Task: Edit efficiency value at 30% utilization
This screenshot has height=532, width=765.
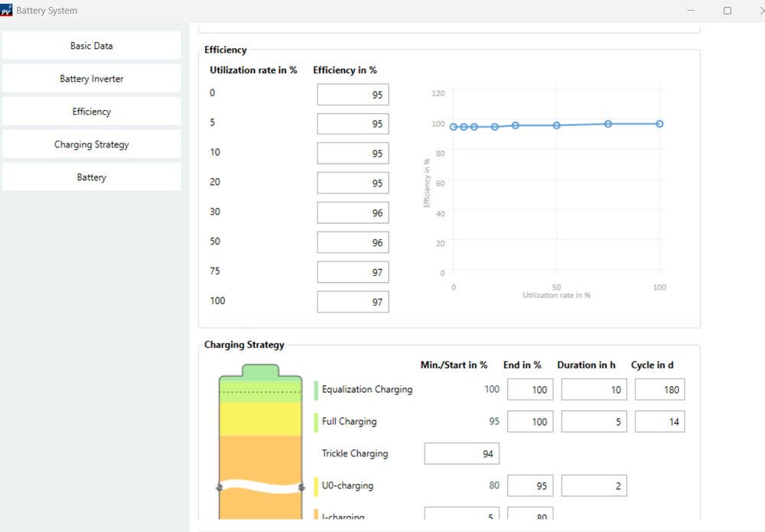Action: tap(353, 213)
